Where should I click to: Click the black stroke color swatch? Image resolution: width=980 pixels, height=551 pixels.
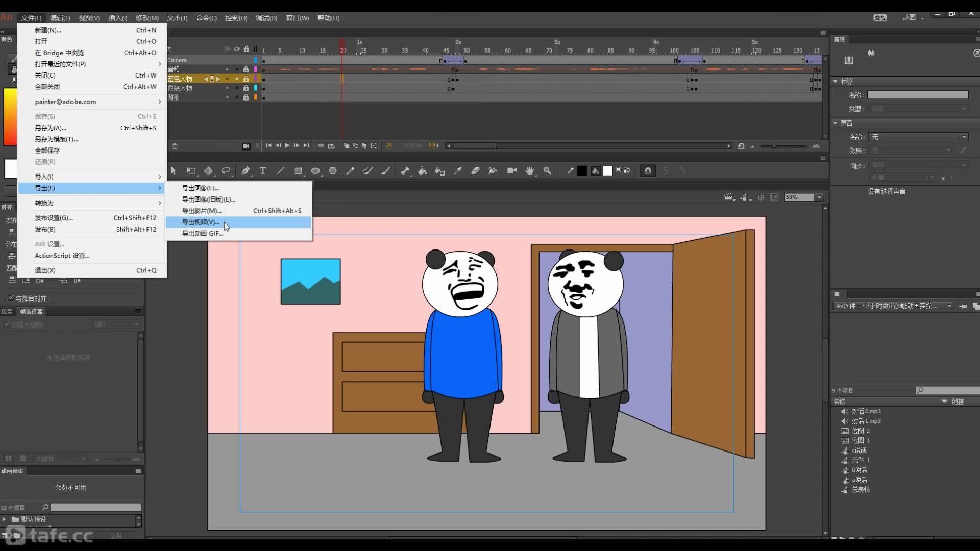pos(582,171)
